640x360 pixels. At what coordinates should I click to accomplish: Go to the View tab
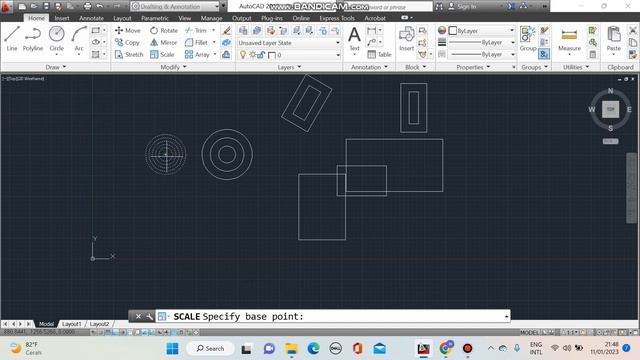(184, 18)
